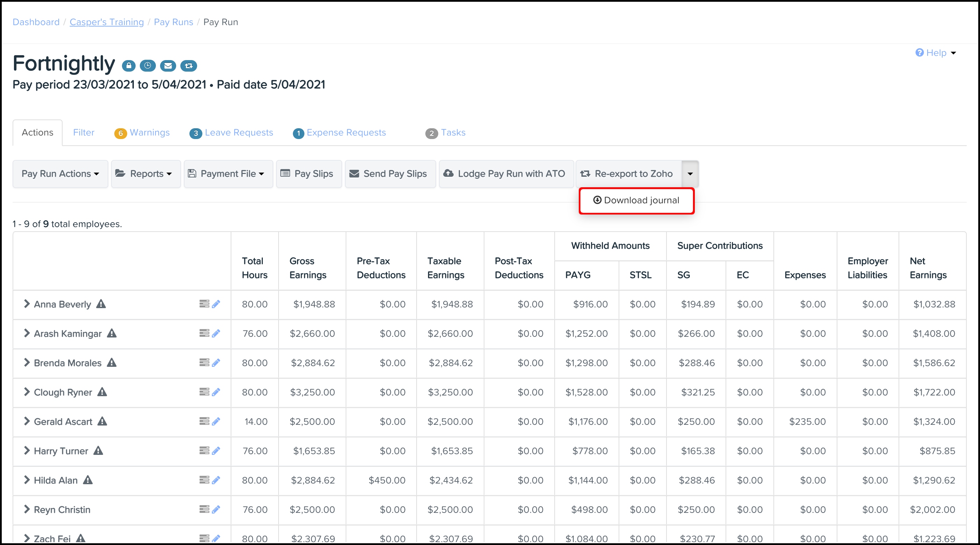This screenshot has width=980, height=545.
Task: Click the clock icon beside Fortnightly
Action: tap(147, 66)
